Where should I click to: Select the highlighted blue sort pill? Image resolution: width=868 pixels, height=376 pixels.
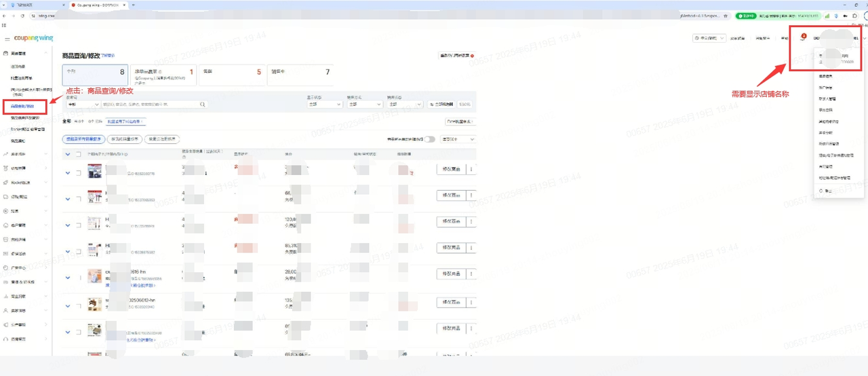point(83,139)
